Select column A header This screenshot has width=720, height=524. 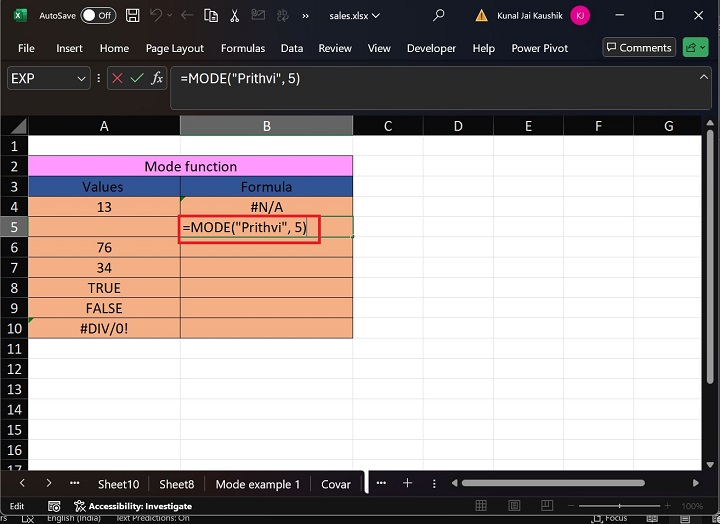104,126
